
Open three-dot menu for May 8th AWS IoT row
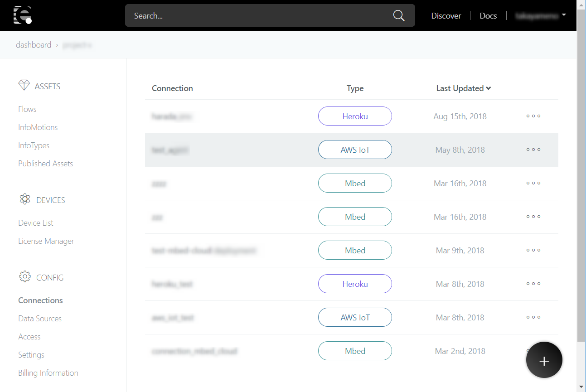click(x=533, y=150)
